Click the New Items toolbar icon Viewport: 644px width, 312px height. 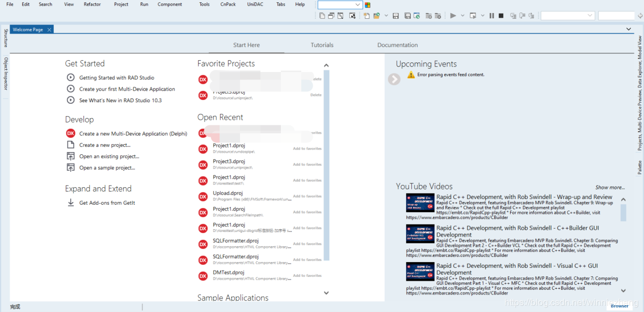coord(367,16)
